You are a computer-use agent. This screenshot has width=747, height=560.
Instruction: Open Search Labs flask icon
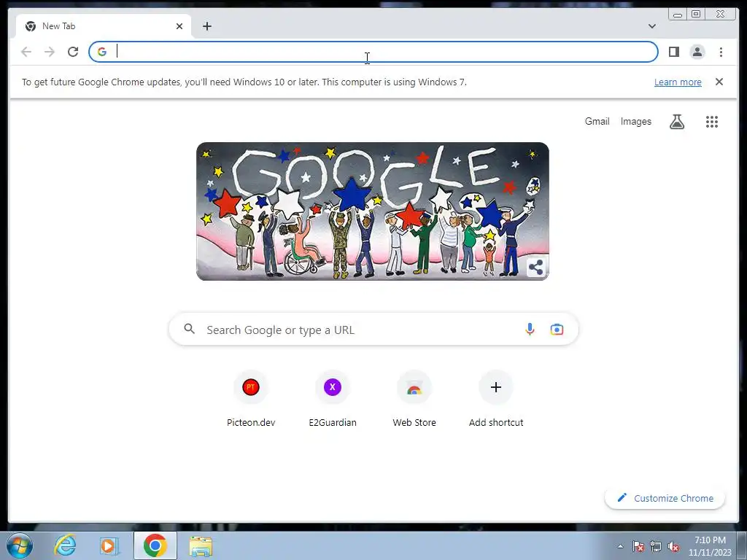pyautogui.click(x=676, y=122)
